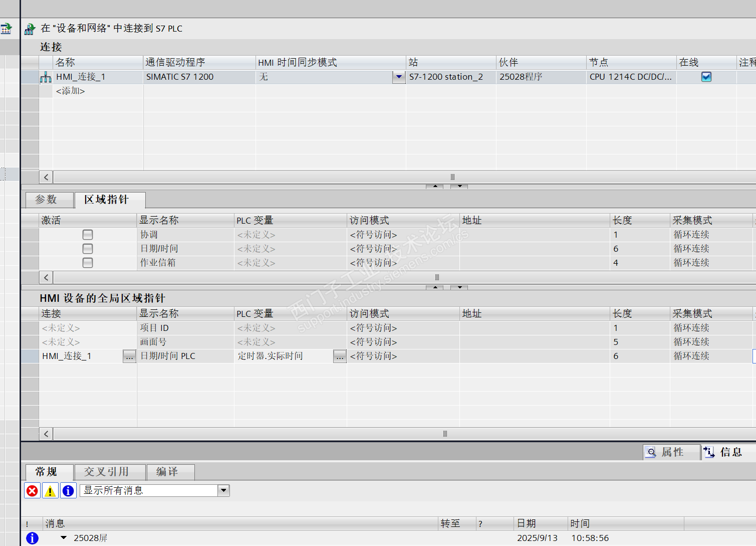Click the browse button next to HMI_连接_1 in global pointers
This screenshot has width=756, height=546.
tap(129, 356)
